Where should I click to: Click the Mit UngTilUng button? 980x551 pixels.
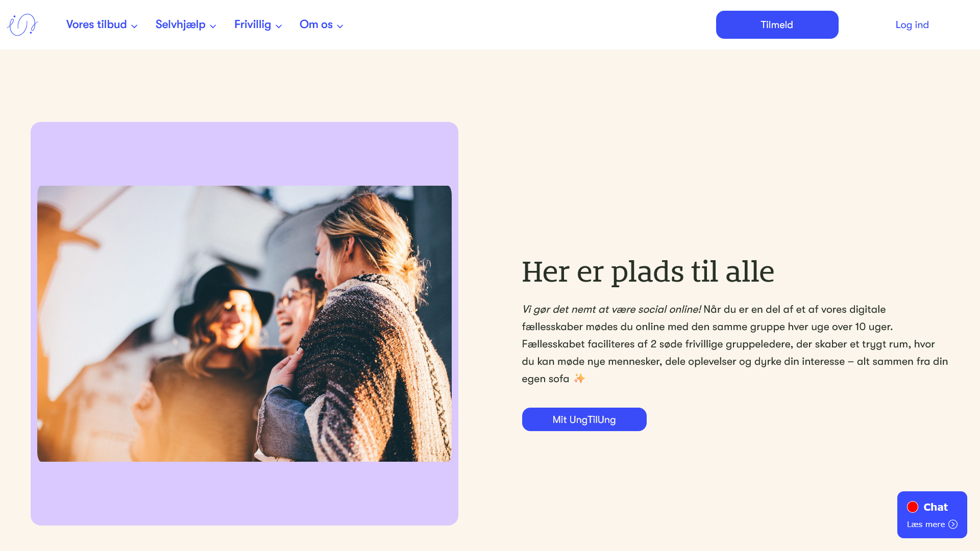coord(584,419)
